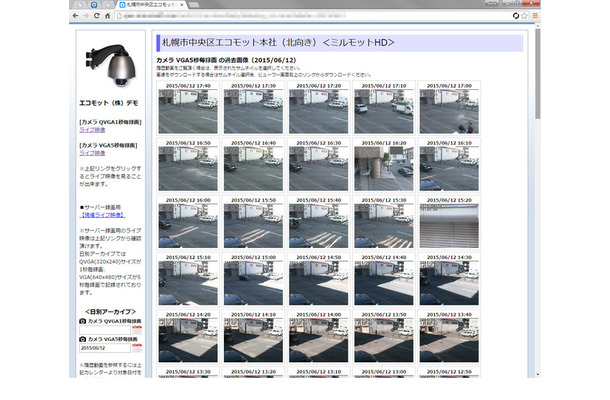Open the 2015/06/12 16:20 thumbnail
Image resolution: width=610 pixels, height=400 pixels.
click(384, 168)
